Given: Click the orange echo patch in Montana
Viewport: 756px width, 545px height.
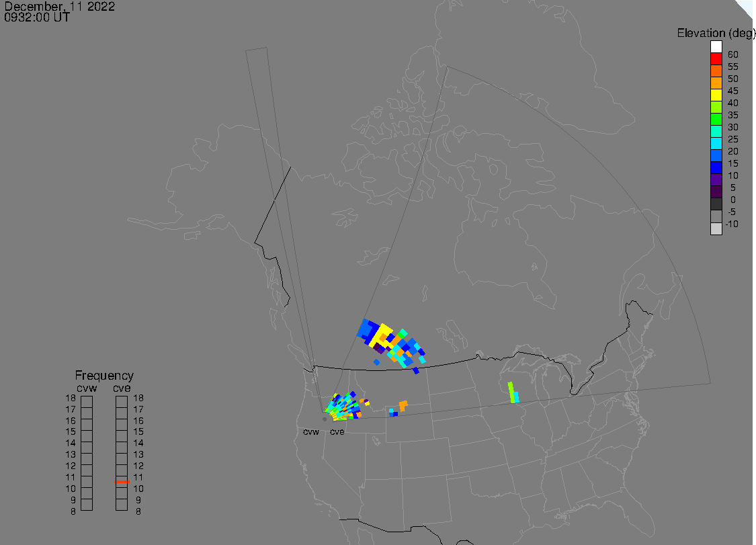Looking at the screenshot, I should click(403, 406).
